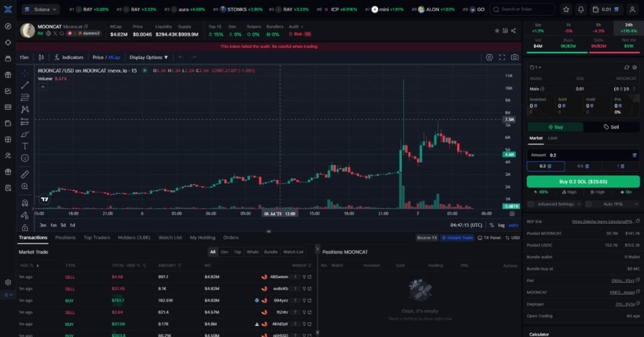Expand the Display Options dropdown
The image size is (644, 337).
point(148,57)
